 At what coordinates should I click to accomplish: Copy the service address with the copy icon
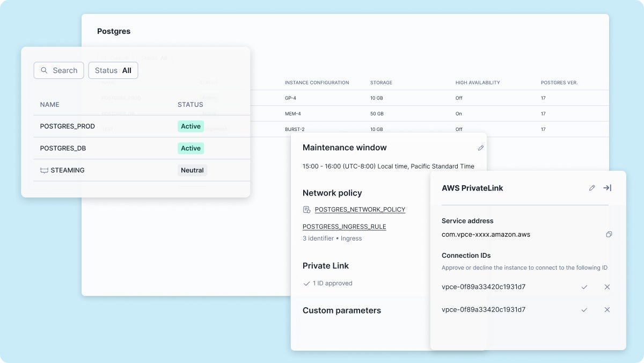tap(609, 234)
